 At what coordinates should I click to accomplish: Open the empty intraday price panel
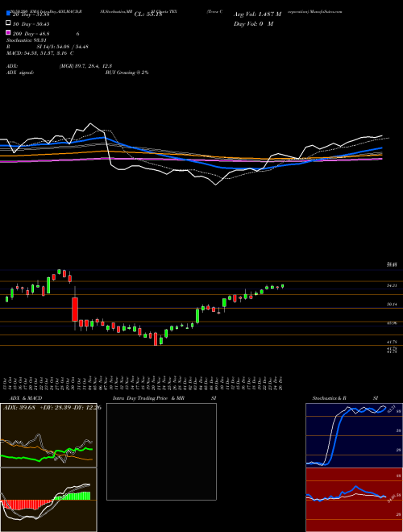coord(161,451)
